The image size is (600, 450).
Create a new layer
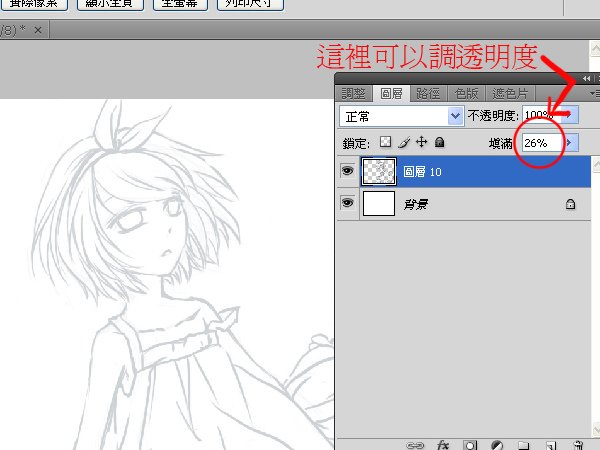coord(551,445)
